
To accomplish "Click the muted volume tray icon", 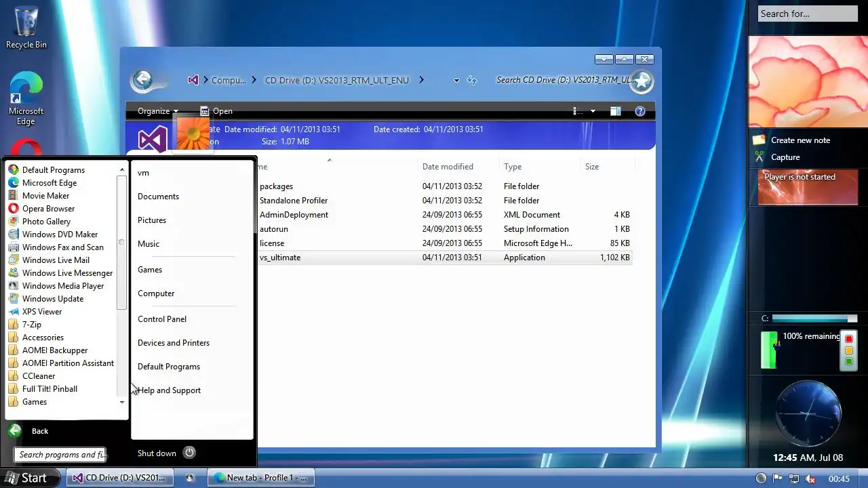I will coord(809,479).
